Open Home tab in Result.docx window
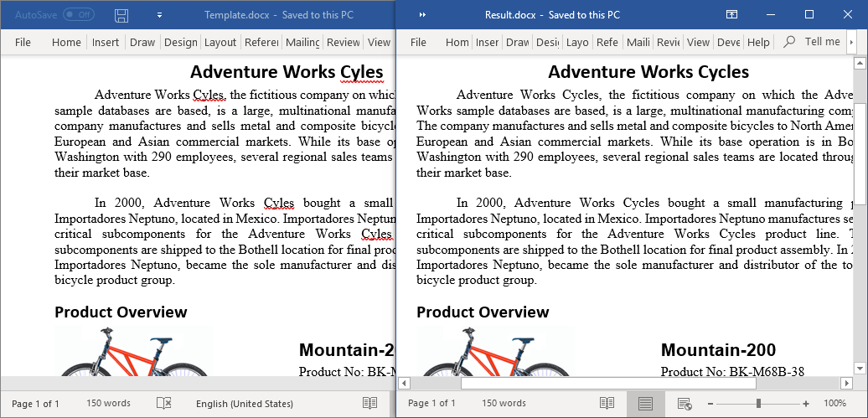868x418 pixels. coord(457,42)
